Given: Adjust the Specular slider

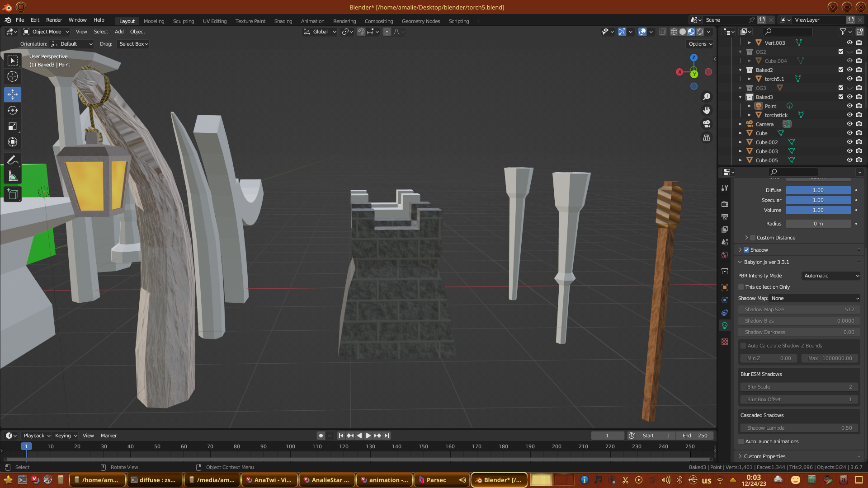Looking at the screenshot, I should tap(818, 200).
